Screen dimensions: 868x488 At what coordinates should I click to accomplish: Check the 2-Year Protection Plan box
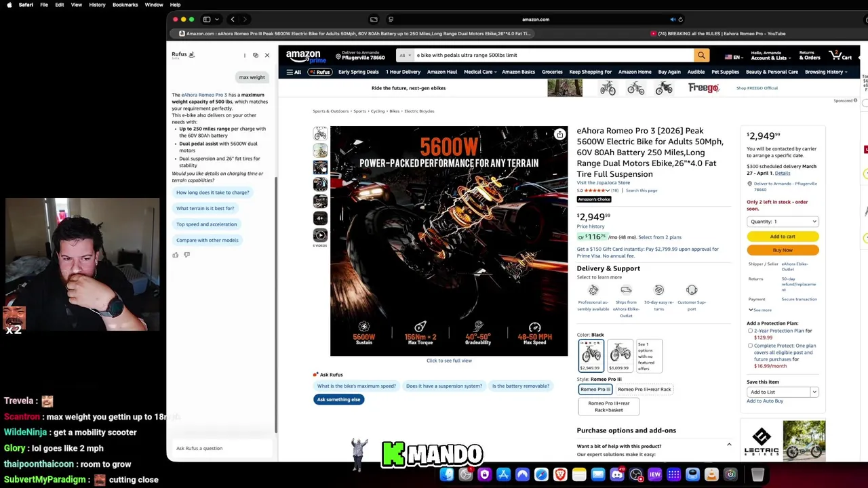point(750,331)
